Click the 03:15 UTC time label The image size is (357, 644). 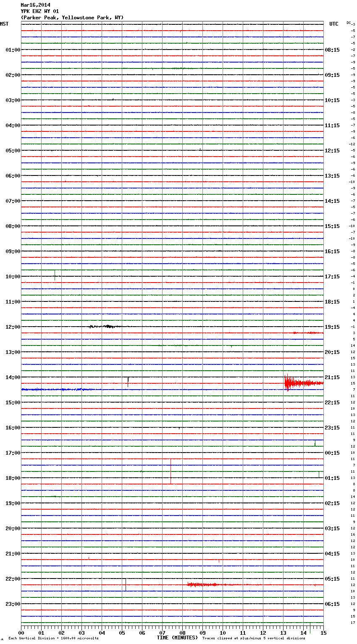[x=332, y=529]
